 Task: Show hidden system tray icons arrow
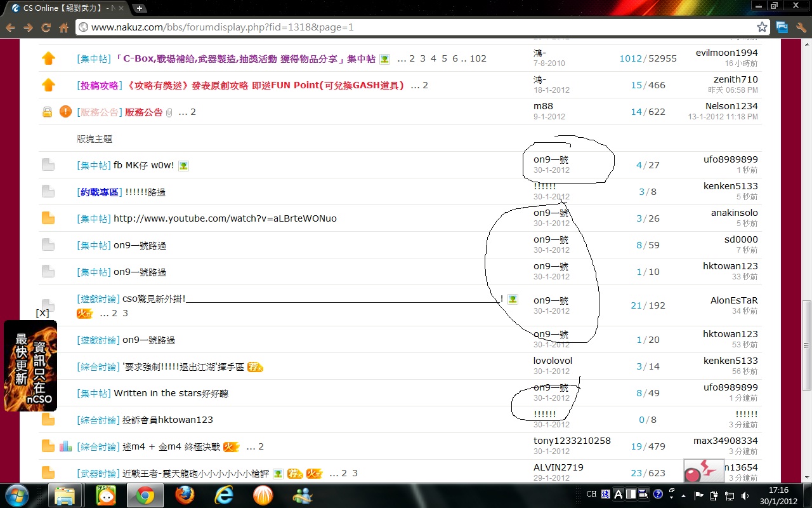(x=683, y=495)
